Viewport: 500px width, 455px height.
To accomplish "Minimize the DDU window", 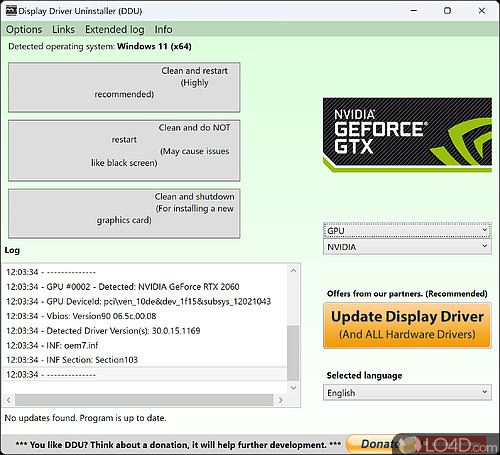I will click(414, 11).
